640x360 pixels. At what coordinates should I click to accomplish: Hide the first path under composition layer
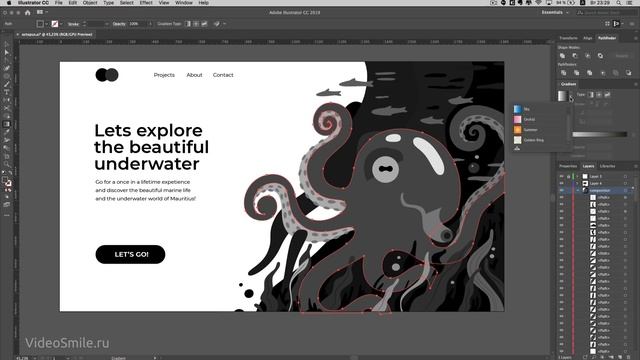tap(562, 198)
